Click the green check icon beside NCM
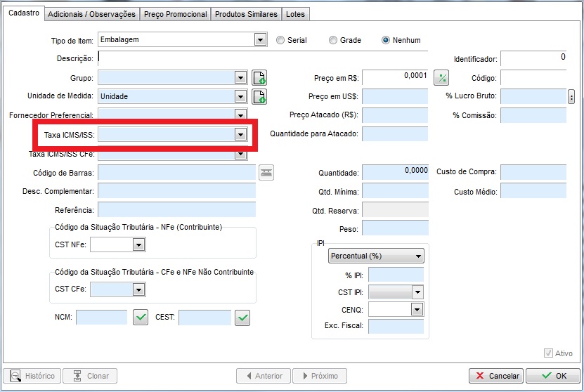Viewport: 584px width, 392px height. point(141,318)
